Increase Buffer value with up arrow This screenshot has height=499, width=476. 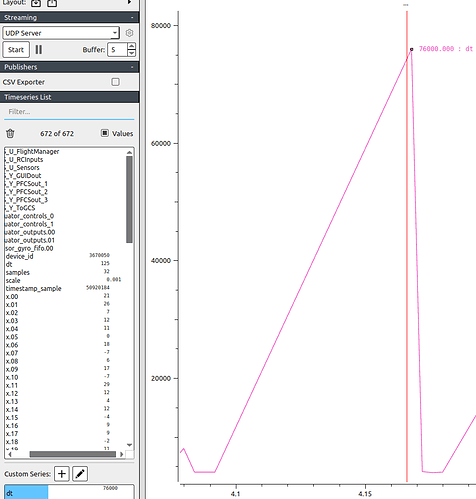coord(132,46)
